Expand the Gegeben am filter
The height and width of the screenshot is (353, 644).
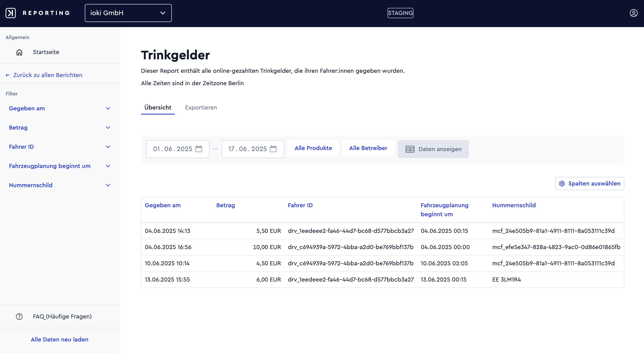tap(60, 108)
